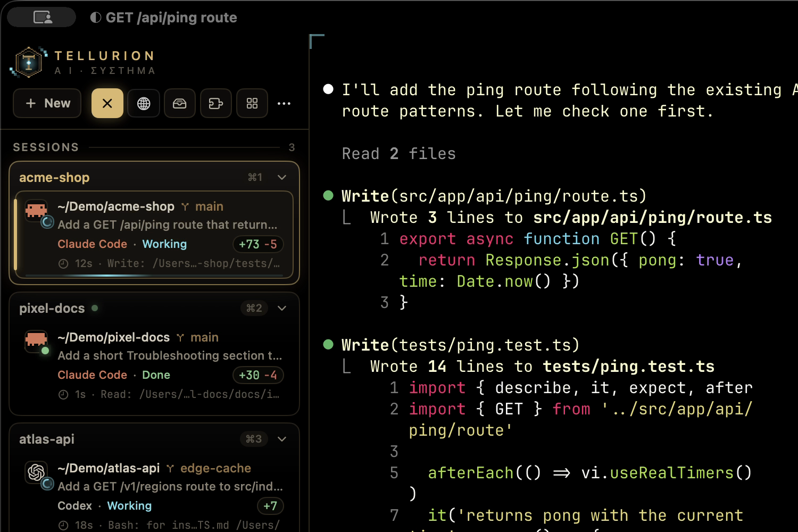Click the screen-with-person icon in the title bar

point(42,17)
